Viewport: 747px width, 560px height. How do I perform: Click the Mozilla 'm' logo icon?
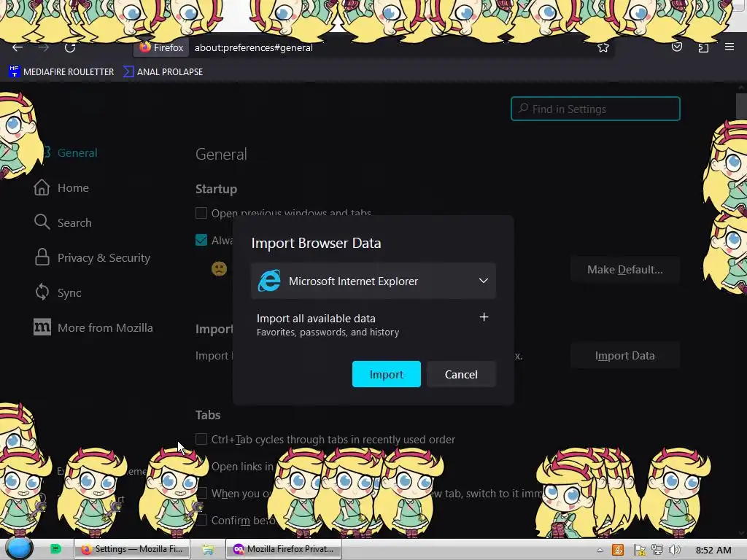pos(42,327)
